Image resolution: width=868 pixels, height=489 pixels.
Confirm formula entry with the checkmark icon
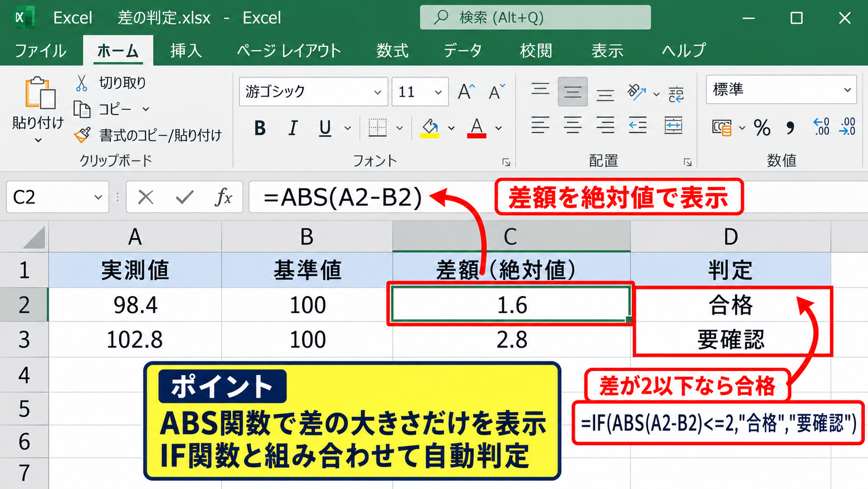tap(184, 197)
